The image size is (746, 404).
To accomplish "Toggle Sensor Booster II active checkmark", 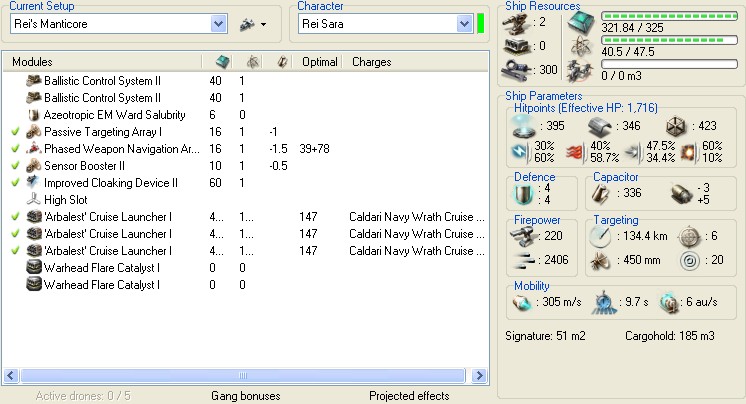I will [15, 166].
